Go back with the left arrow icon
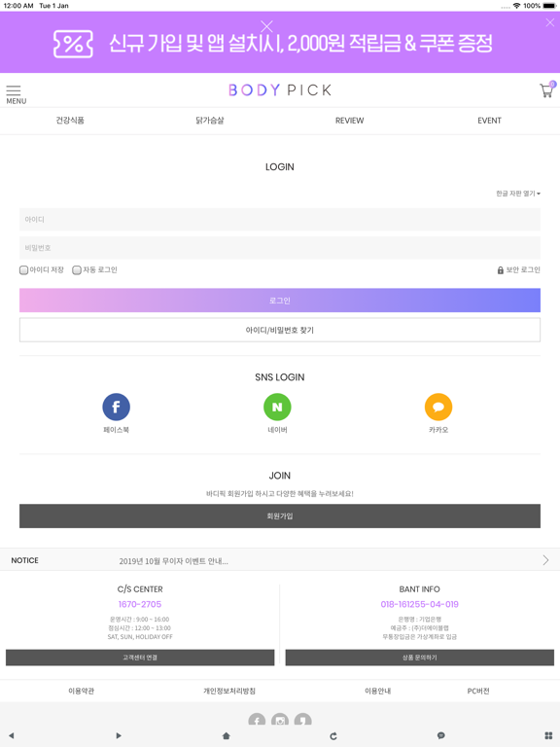560x747 pixels. tap(12, 735)
